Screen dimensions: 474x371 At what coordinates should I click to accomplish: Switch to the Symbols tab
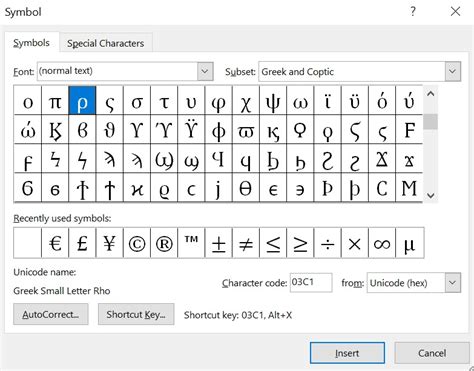coord(31,43)
